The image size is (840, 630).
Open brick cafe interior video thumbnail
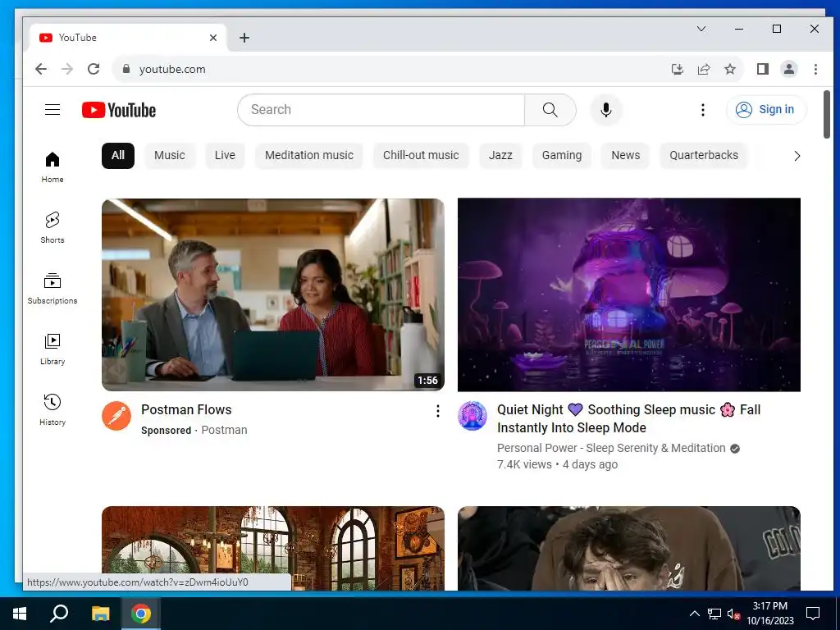272,548
